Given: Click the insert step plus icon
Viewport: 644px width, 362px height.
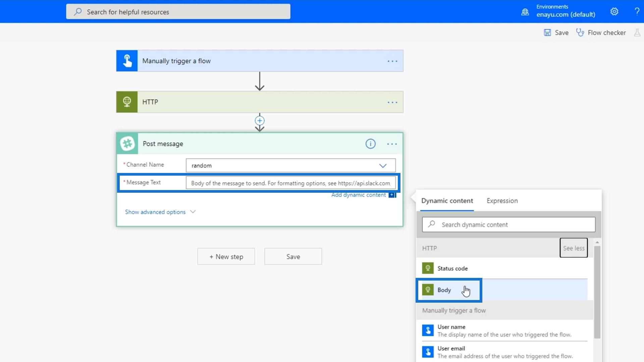Looking at the screenshot, I should (260, 121).
